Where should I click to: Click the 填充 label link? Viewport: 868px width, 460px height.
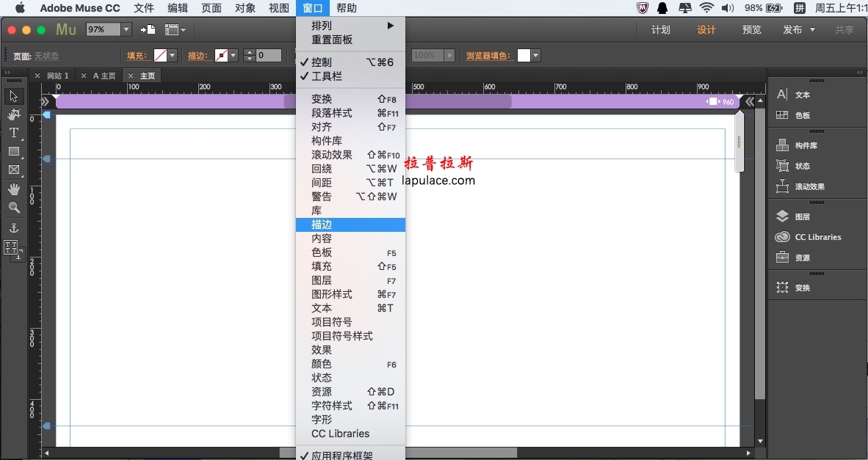[136, 56]
